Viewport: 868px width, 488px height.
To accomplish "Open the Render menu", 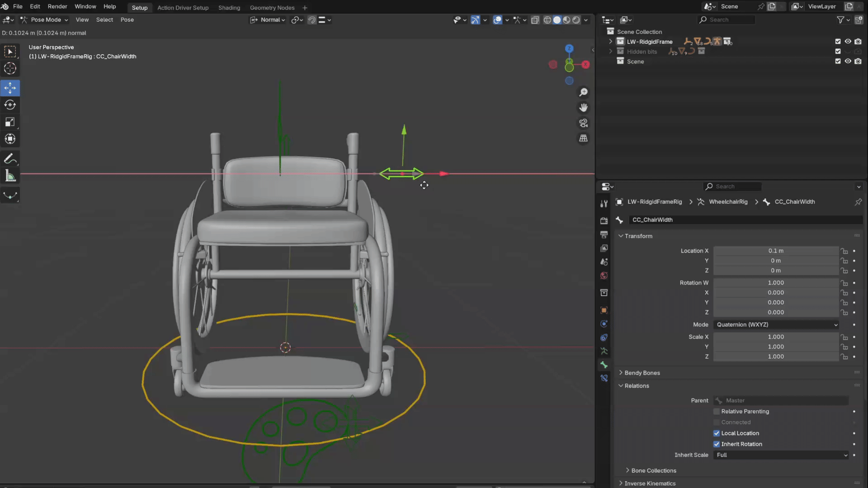I will (57, 7).
